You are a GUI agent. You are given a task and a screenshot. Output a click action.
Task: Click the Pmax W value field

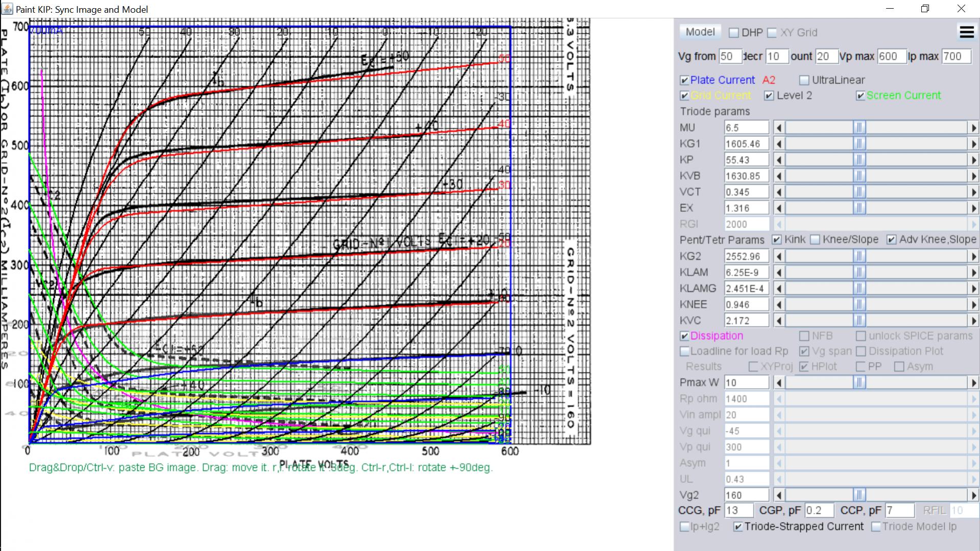(x=747, y=382)
